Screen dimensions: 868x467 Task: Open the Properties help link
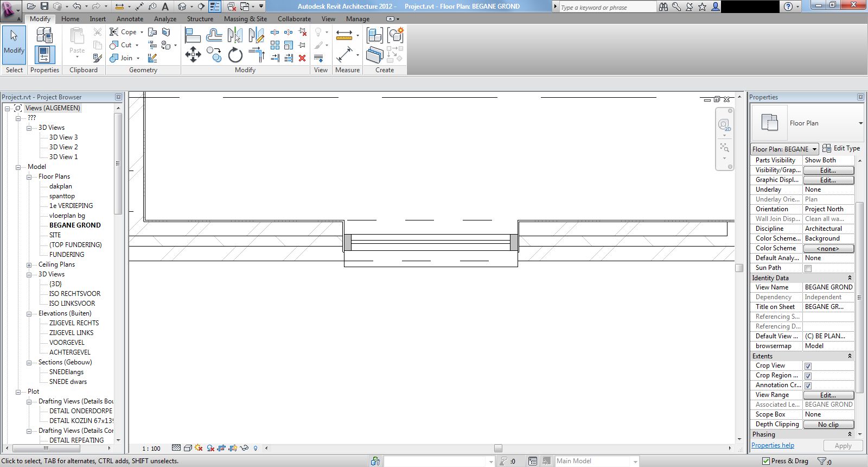773,445
